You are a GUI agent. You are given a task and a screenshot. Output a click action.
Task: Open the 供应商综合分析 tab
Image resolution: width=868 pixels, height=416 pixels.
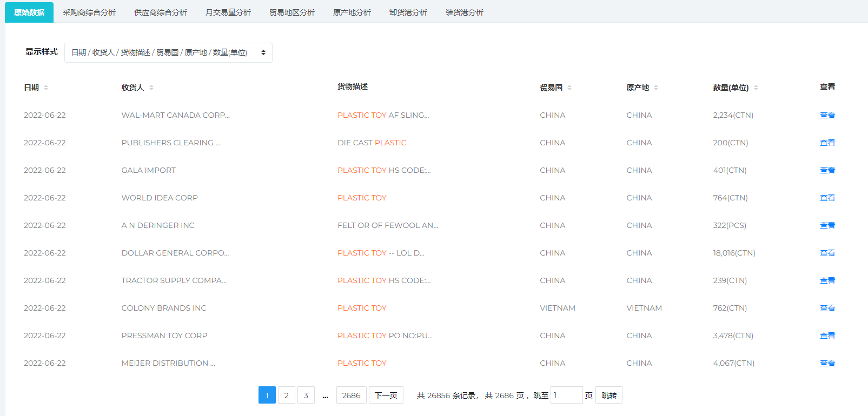pyautogui.click(x=161, y=12)
